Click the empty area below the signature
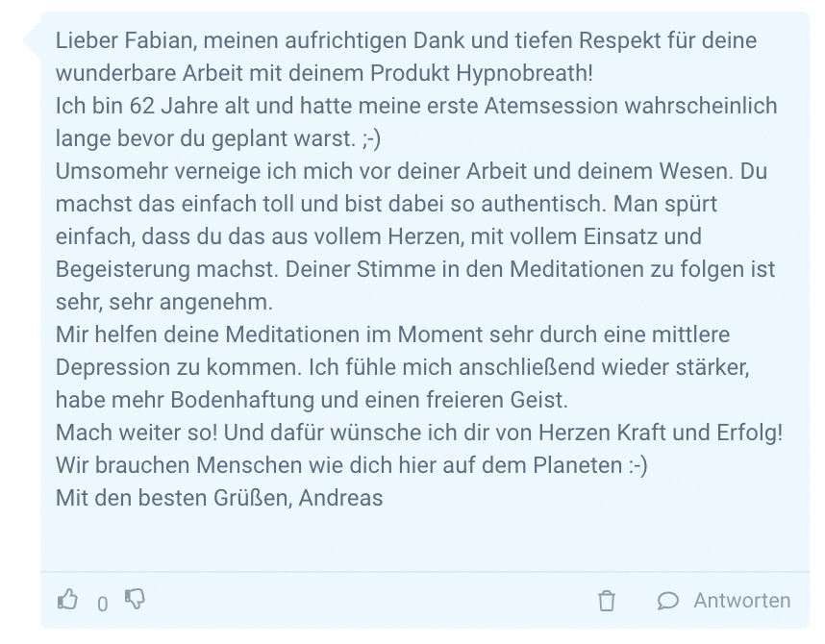825x644 pixels. coord(425,539)
